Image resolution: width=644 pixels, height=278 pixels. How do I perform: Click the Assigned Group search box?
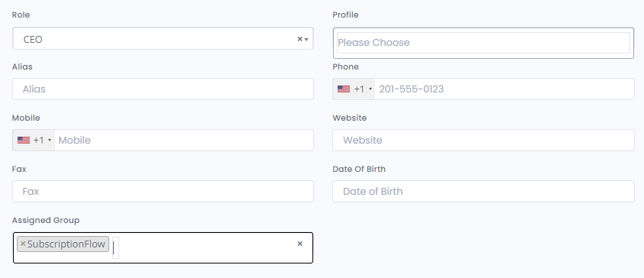(116, 248)
